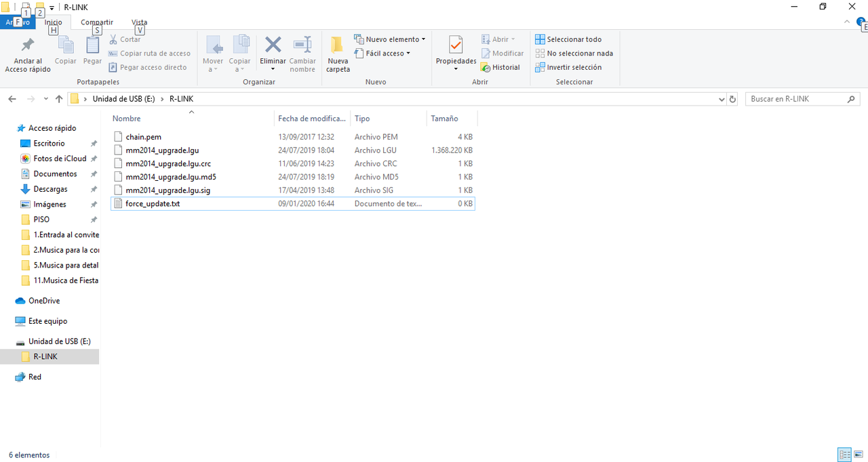Select Unidad de USB (E:) in sidebar

point(59,341)
